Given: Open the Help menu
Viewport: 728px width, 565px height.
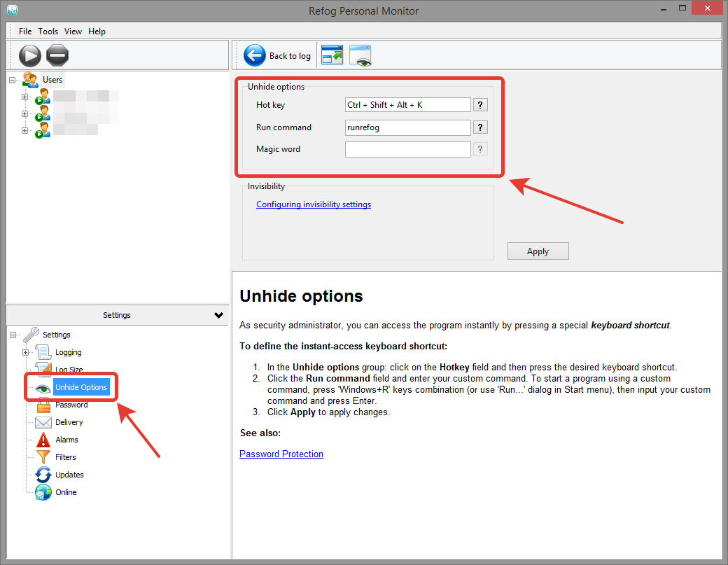Looking at the screenshot, I should pyautogui.click(x=97, y=32).
